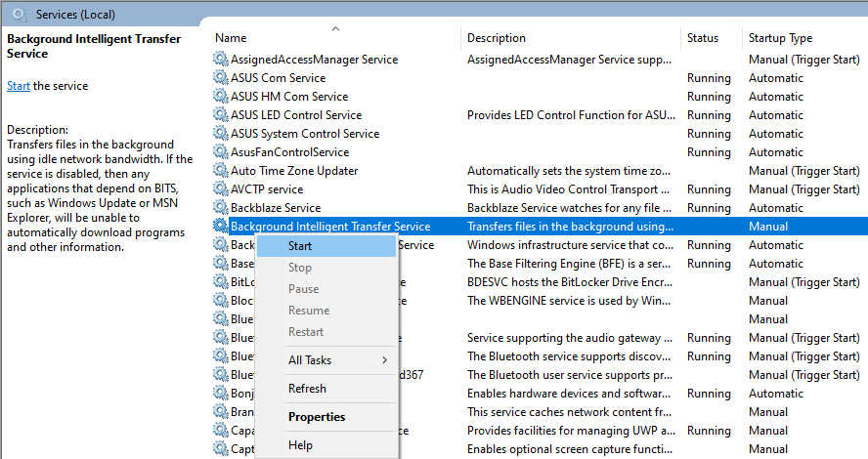Click the Auto Time Zone Updater gear icon
The height and width of the screenshot is (459, 868).
[x=220, y=171]
